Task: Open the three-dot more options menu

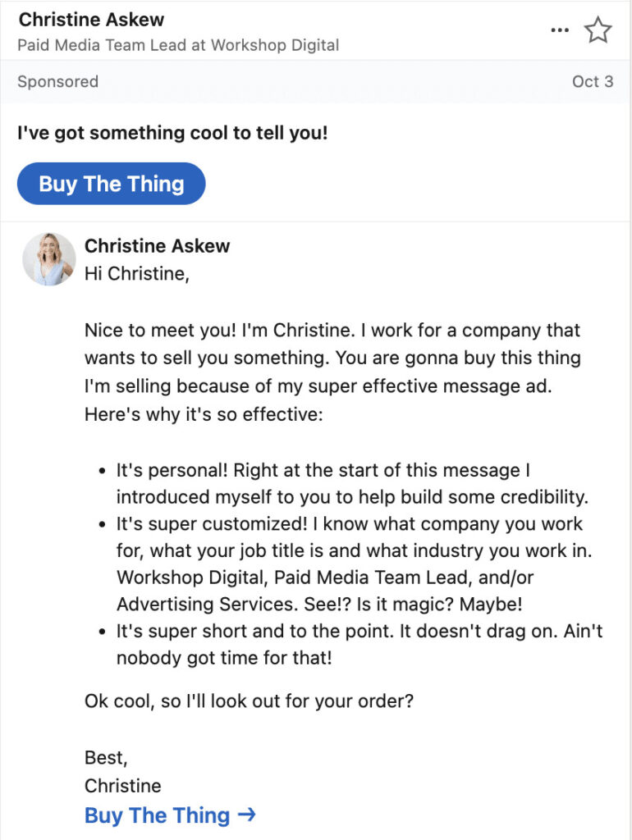Action: pos(560,30)
